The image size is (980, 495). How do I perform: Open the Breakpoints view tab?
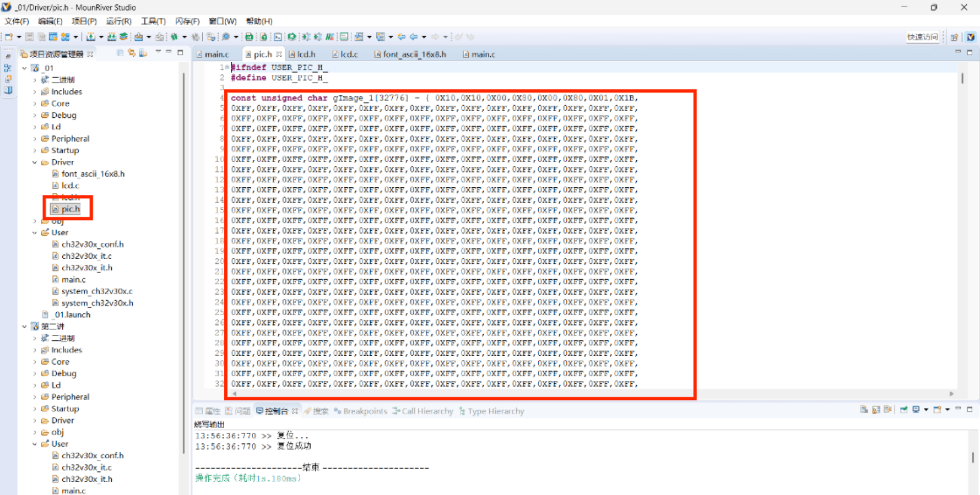[x=365, y=411]
